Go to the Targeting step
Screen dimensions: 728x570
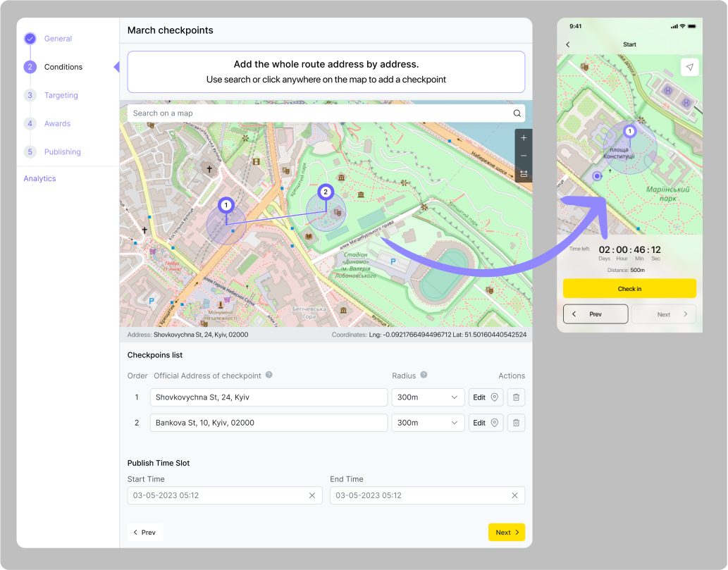(x=61, y=95)
